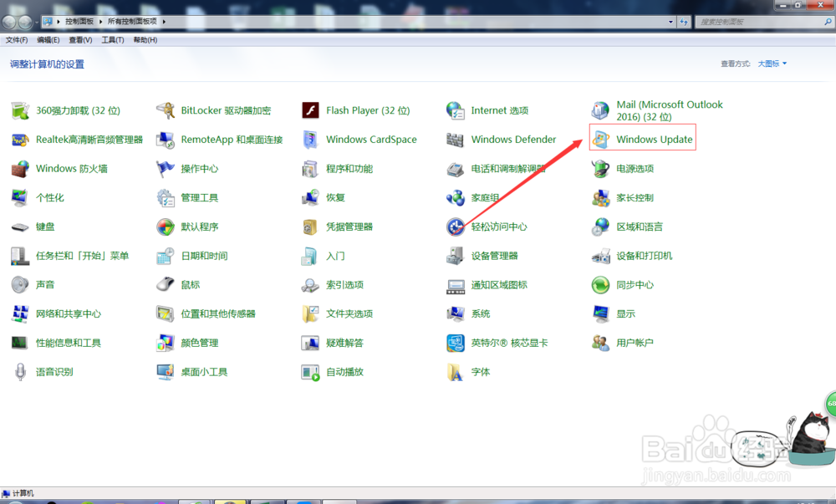Open 自动播放 link

point(344,372)
